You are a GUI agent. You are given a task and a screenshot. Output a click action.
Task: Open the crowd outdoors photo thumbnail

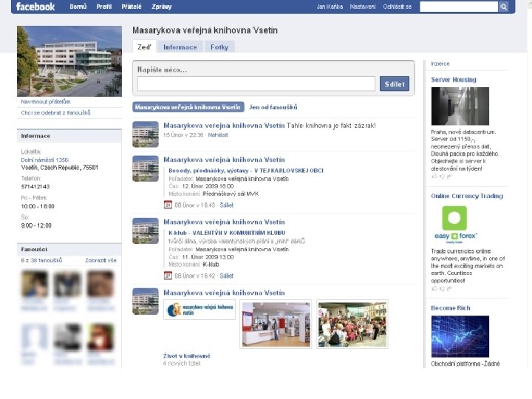coord(352,324)
